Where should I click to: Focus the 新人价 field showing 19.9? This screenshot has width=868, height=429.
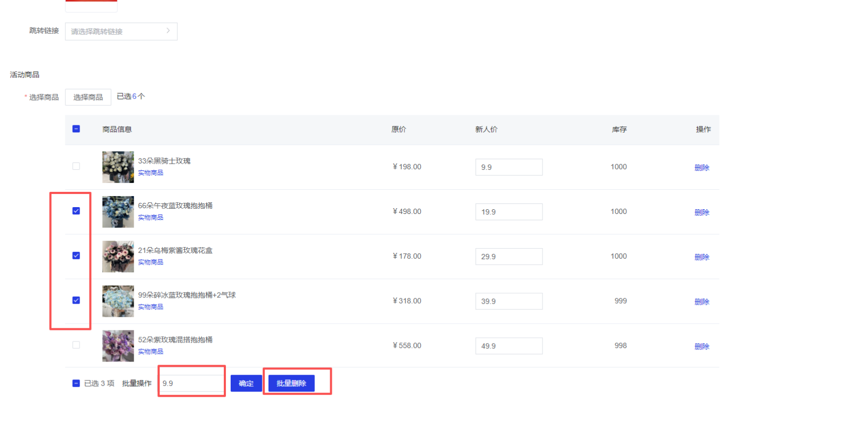click(508, 212)
